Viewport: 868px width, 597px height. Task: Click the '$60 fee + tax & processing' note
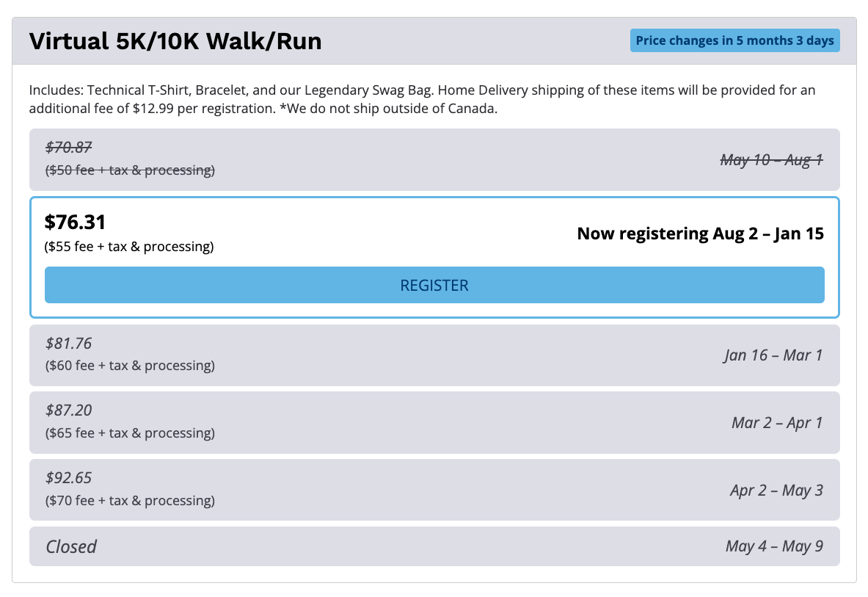[x=130, y=366]
